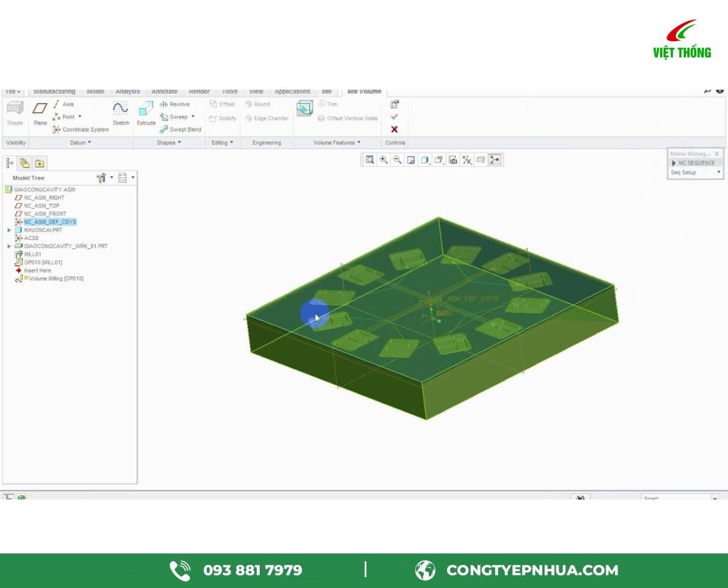
Task: Click the Saved Orientations icon
Action: pos(439,160)
